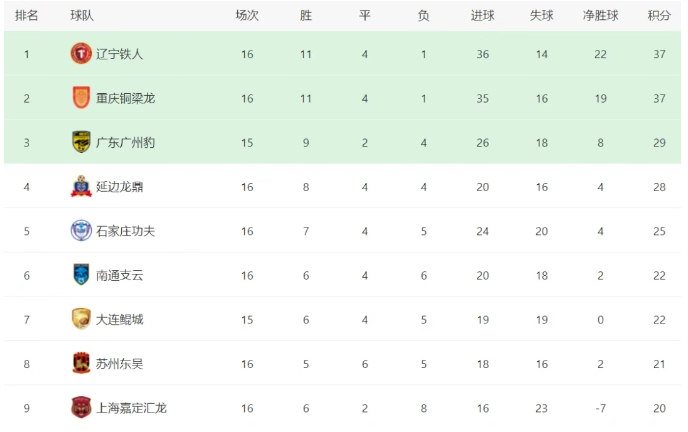Click the 大连鲲城 team logo
Image resolution: width=688 pixels, height=432 pixels.
coord(81,319)
